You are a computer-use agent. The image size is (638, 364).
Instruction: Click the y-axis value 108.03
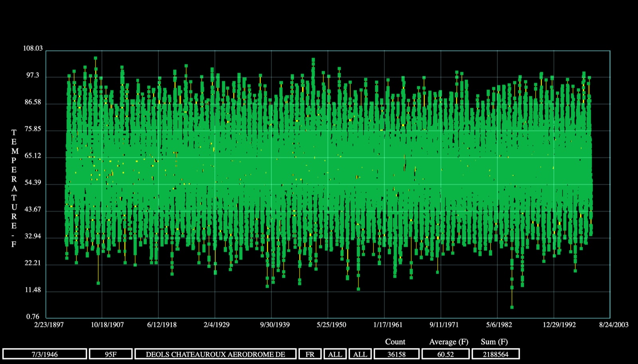click(33, 48)
